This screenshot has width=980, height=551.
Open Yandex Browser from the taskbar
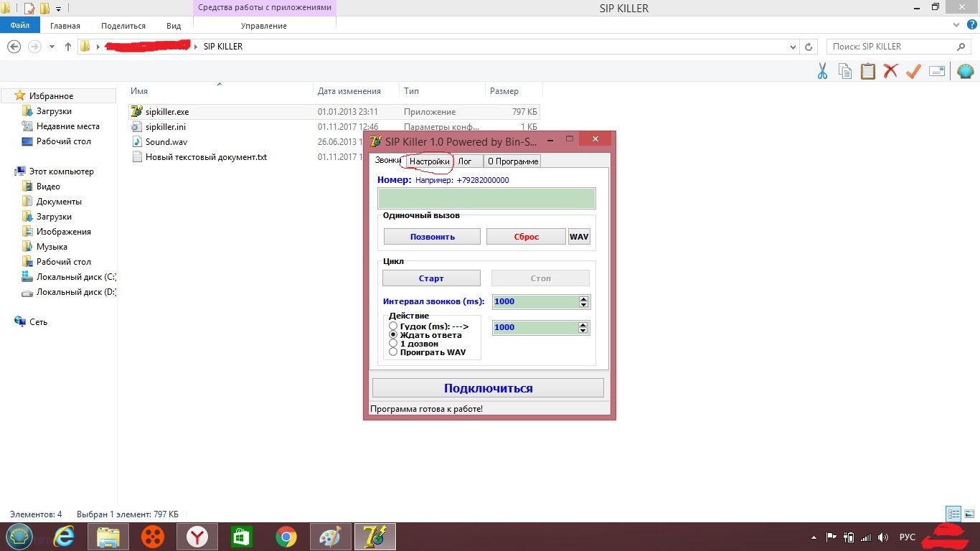[x=197, y=537]
